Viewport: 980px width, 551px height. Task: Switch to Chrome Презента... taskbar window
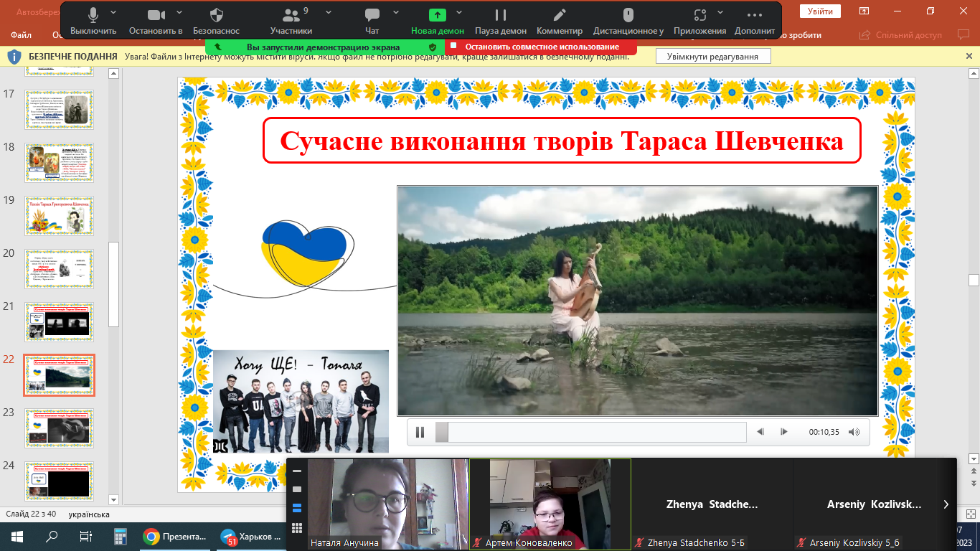[x=176, y=536]
